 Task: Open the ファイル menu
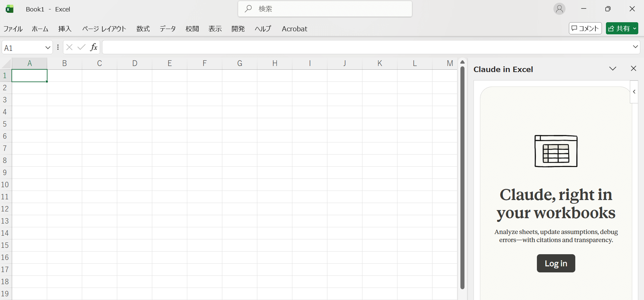pyautogui.click(x=13, y=29)
